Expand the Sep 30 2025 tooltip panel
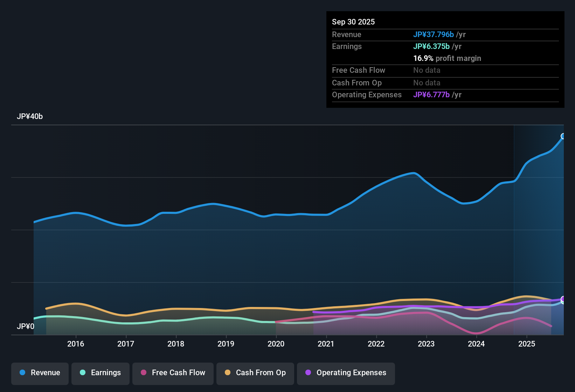Viewport: 575px width, 392px height. [353, 22]
